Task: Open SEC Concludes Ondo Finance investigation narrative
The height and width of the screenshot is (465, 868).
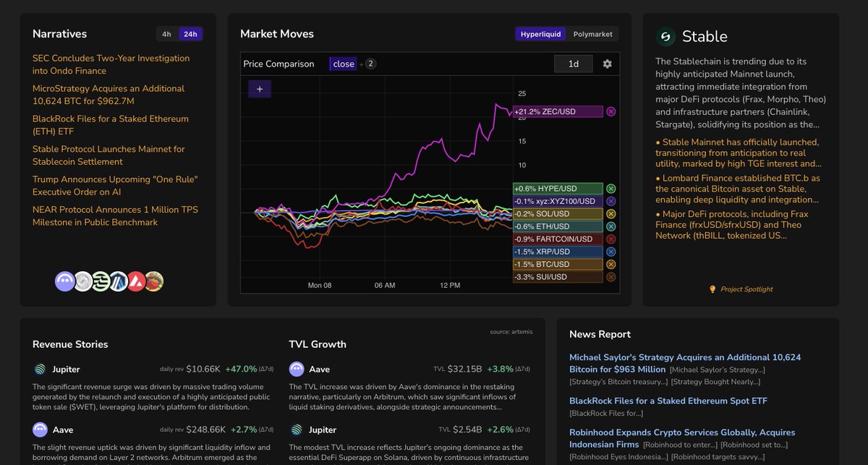Action: pos(111,64)
